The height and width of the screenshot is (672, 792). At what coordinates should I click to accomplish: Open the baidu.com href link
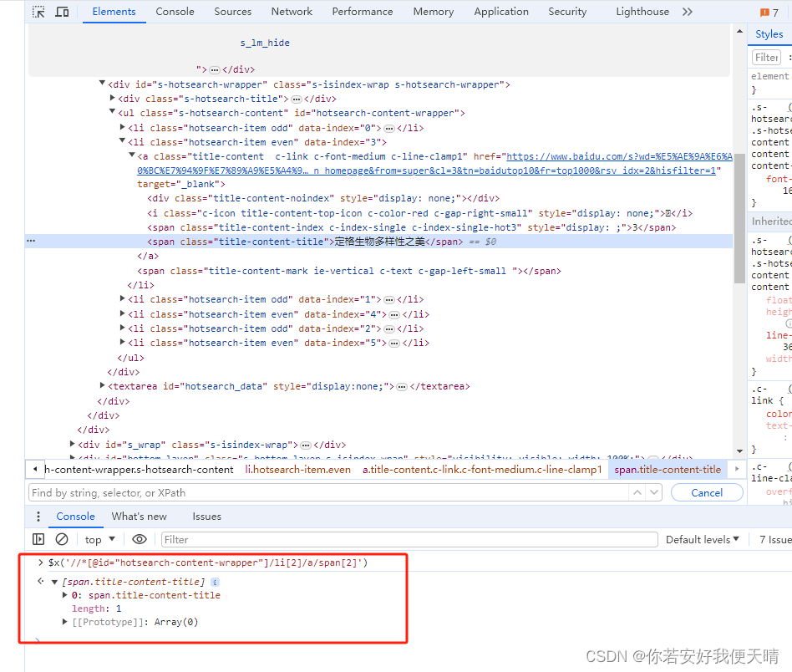pos(434,164)
